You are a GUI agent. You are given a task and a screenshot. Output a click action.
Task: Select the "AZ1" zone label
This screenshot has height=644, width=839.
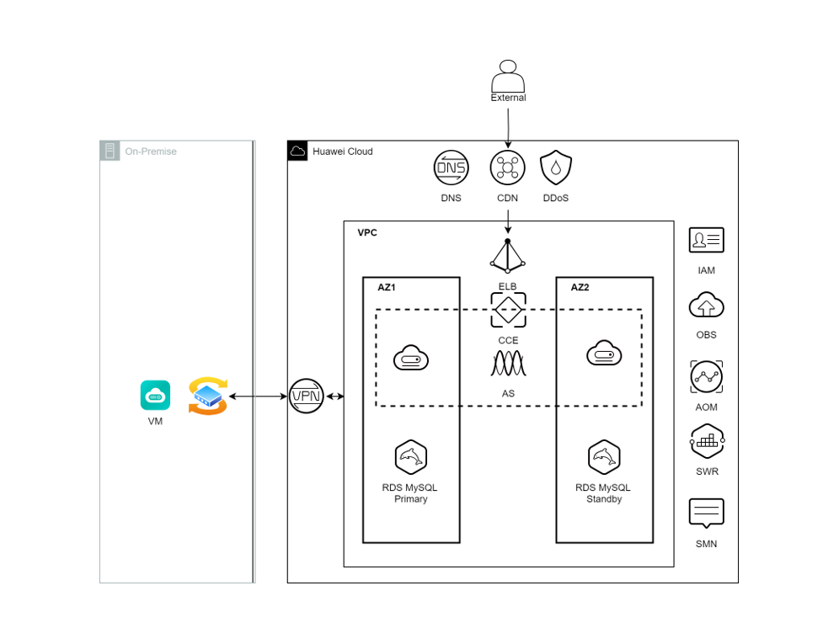[387, 287]
